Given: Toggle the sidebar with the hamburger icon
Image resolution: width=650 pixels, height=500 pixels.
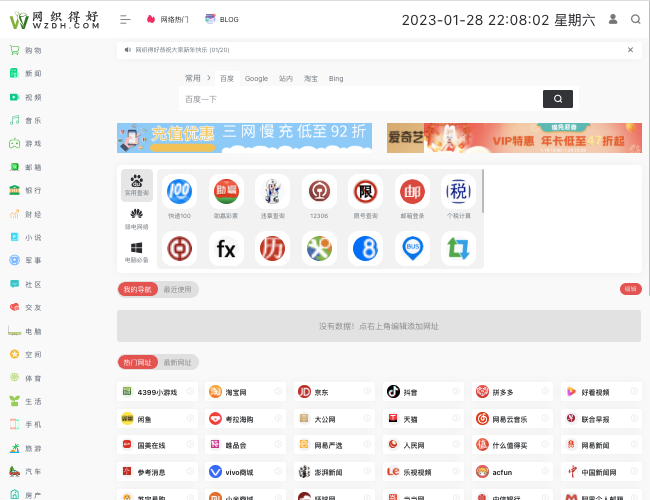Looking at the screenshot, I should pyautogui.click(x=125, y=19).
